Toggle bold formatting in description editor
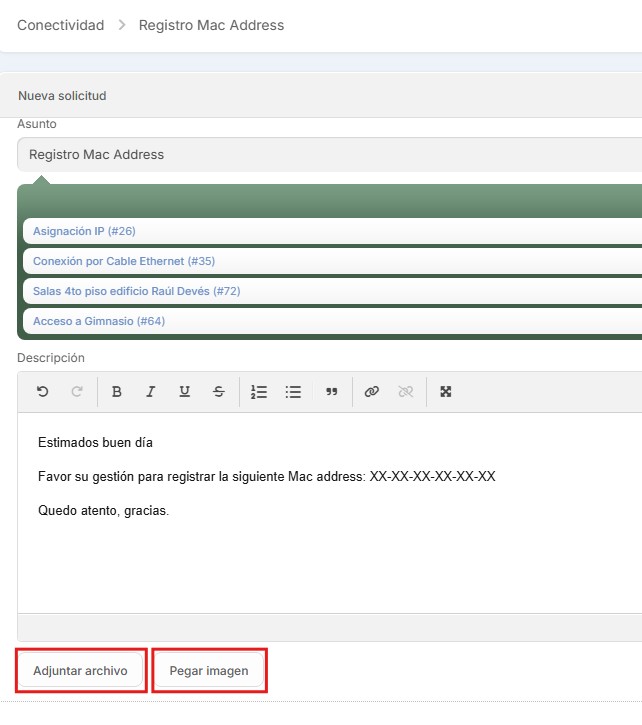This screenshot has width=642, height=725. pos(117,392)
